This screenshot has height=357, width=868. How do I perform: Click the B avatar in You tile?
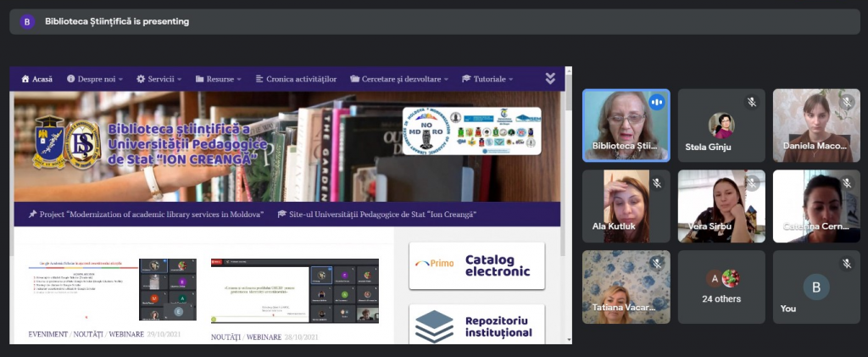point(816,287)
